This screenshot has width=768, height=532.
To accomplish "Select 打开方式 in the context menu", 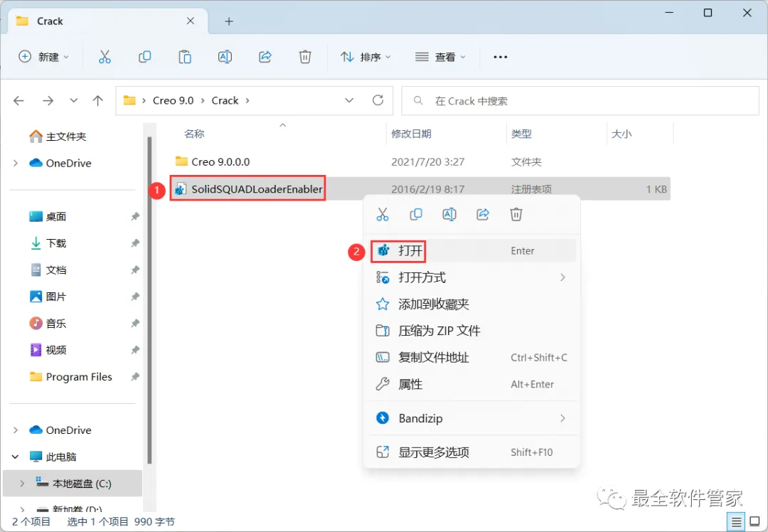I will 472,277.
